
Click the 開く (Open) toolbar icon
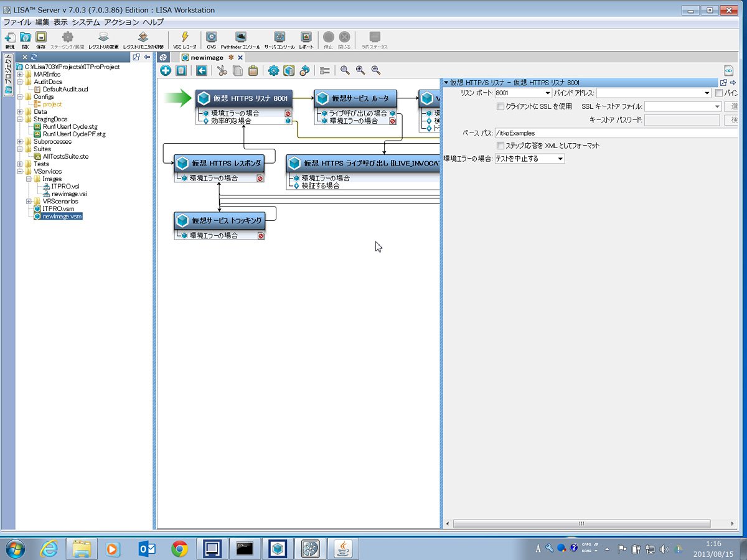click(x=26, y=37)
